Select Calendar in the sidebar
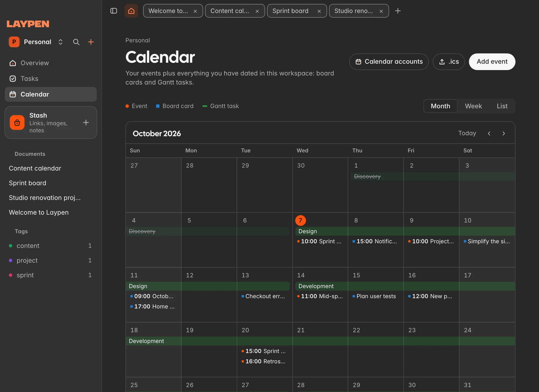This screenshot has height=392, width=539. click(51, 94)
